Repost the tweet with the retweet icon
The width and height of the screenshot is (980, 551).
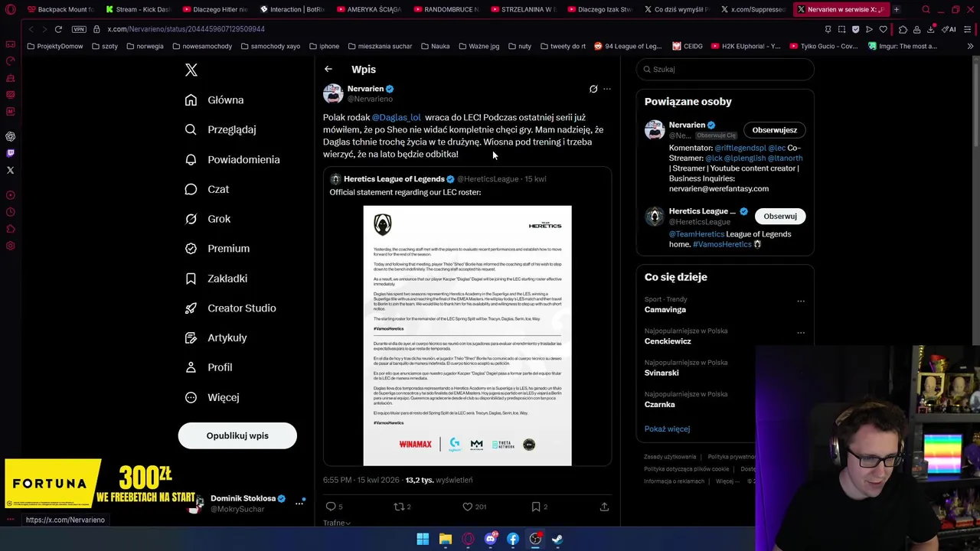[x=399, y=507]
